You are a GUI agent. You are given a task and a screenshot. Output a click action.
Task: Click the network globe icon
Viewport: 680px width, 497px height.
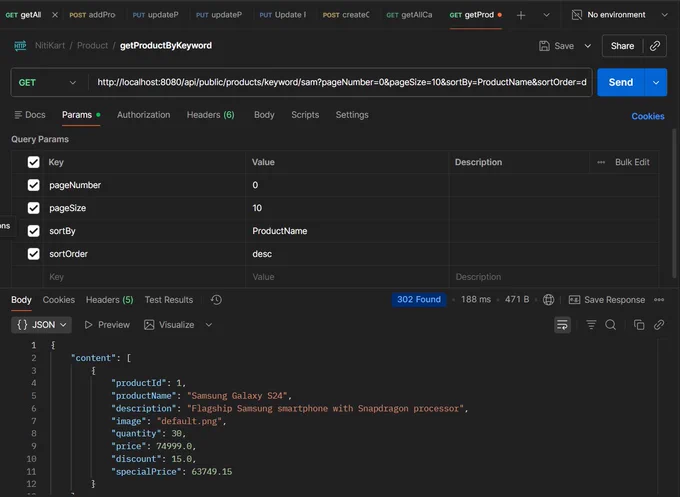548,300
